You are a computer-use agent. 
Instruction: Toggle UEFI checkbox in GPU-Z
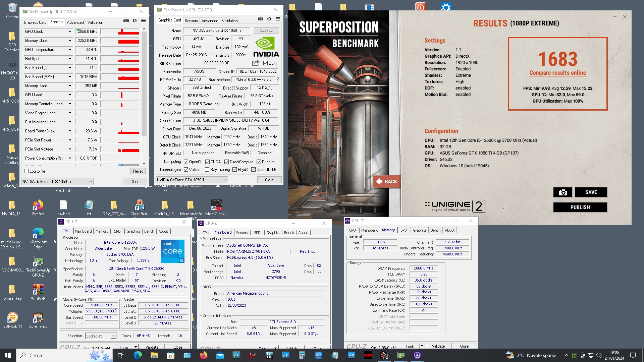pos(265,63)
